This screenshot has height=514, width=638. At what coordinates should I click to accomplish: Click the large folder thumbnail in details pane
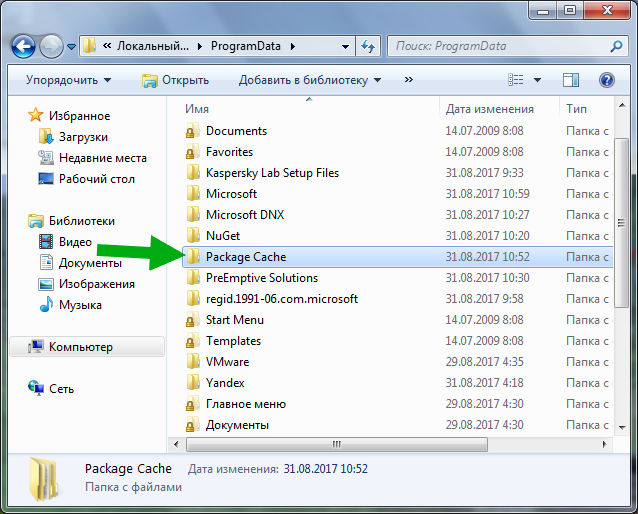[x=44, y=479]
